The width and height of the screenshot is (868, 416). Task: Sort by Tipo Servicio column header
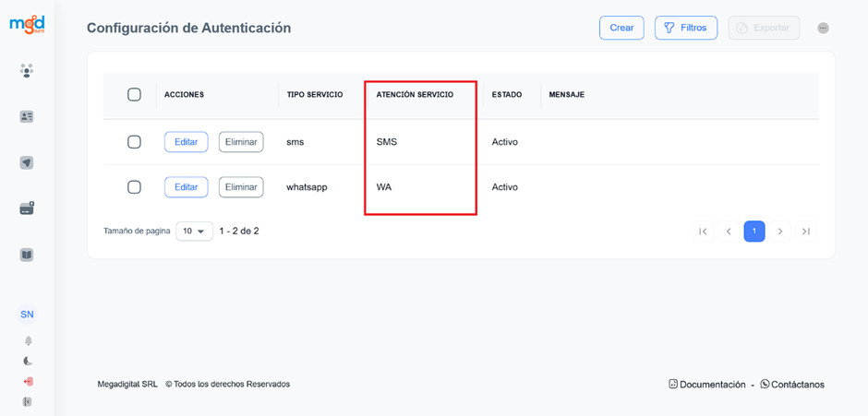(315, 95)
